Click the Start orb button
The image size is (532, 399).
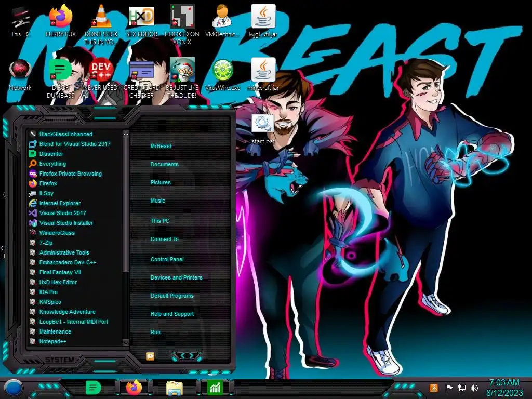click(13, 388)
